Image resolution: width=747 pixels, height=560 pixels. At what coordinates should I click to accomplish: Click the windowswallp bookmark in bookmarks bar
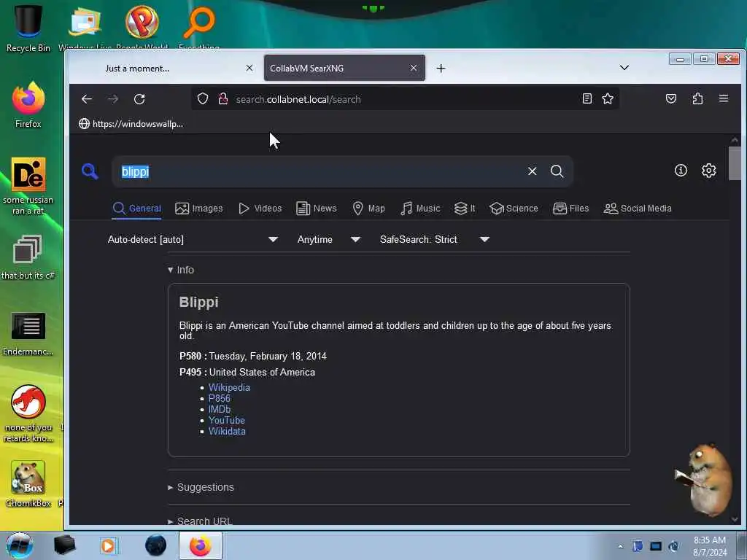[x=131, y=124]
